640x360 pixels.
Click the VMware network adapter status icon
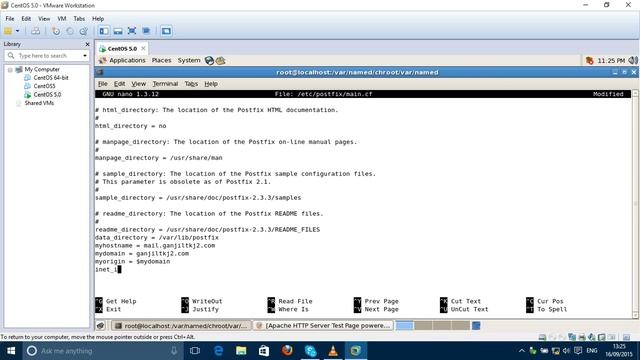pos(572,337)
